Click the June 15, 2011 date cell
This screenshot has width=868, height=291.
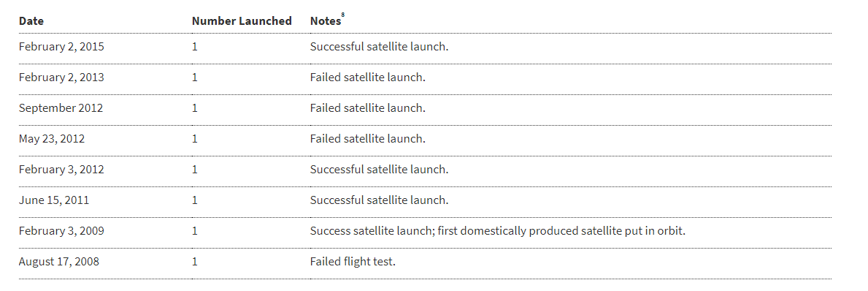coord(54,200)
